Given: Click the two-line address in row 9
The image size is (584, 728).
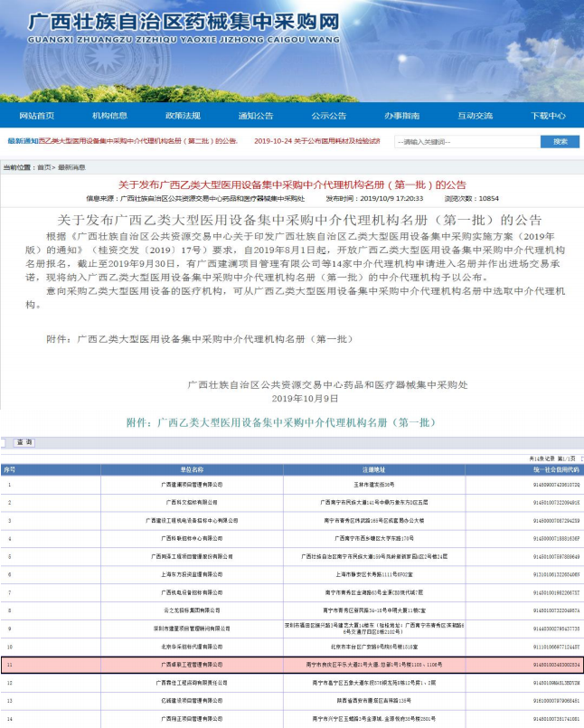Looking at the screenshot, I should [x=374, y=629].
